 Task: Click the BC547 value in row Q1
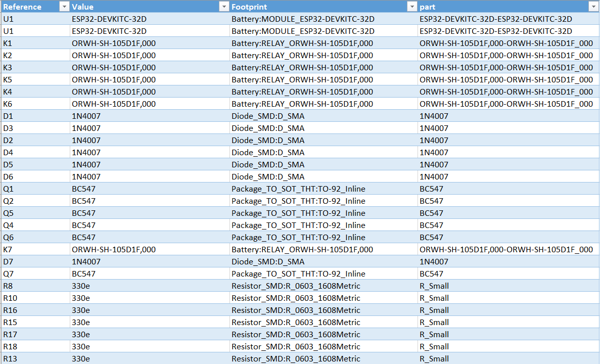coord(83,189)
